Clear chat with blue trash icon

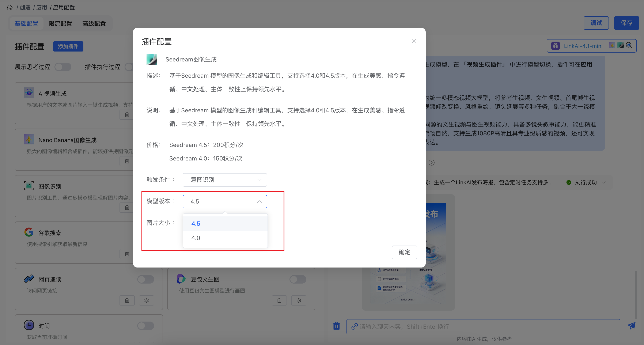pos(337,326)
